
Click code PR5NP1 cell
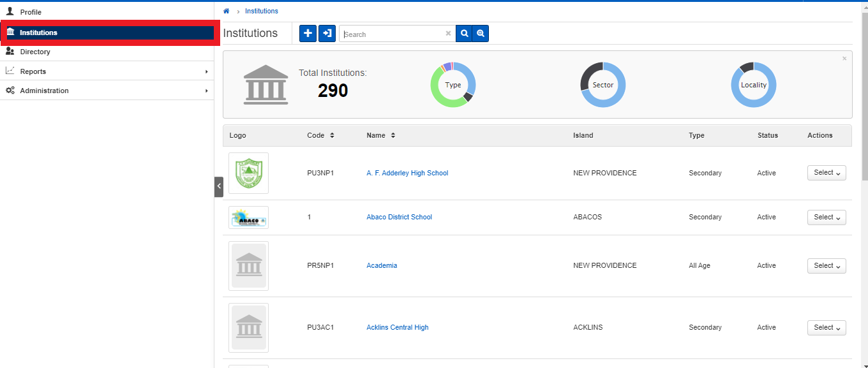point(320,265)
